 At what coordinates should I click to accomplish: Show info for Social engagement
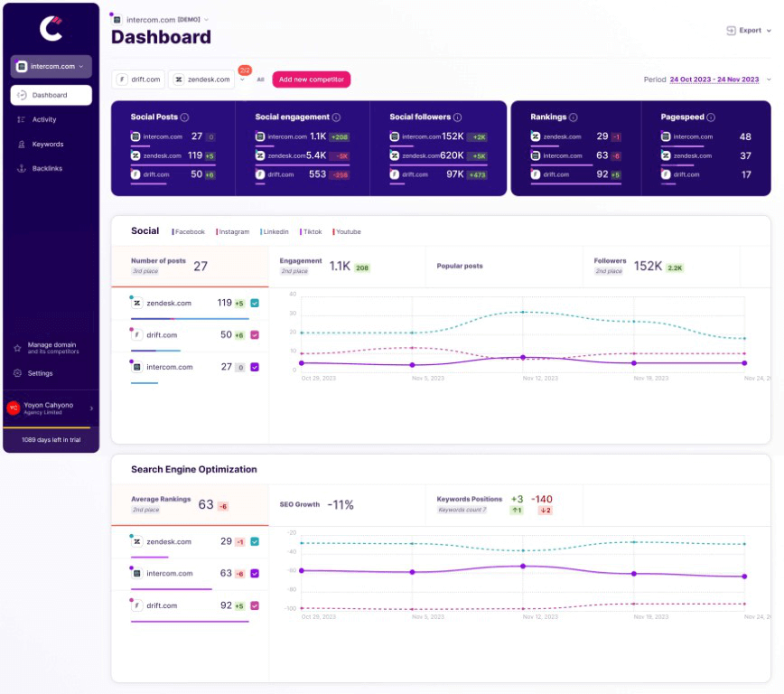coord(337,117)
